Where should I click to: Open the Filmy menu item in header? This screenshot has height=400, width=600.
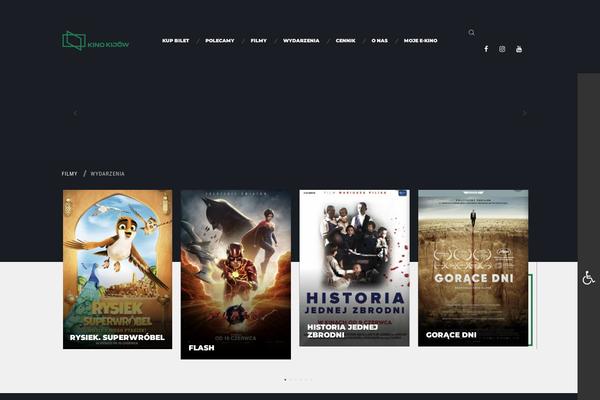click(x=259, y=41)
